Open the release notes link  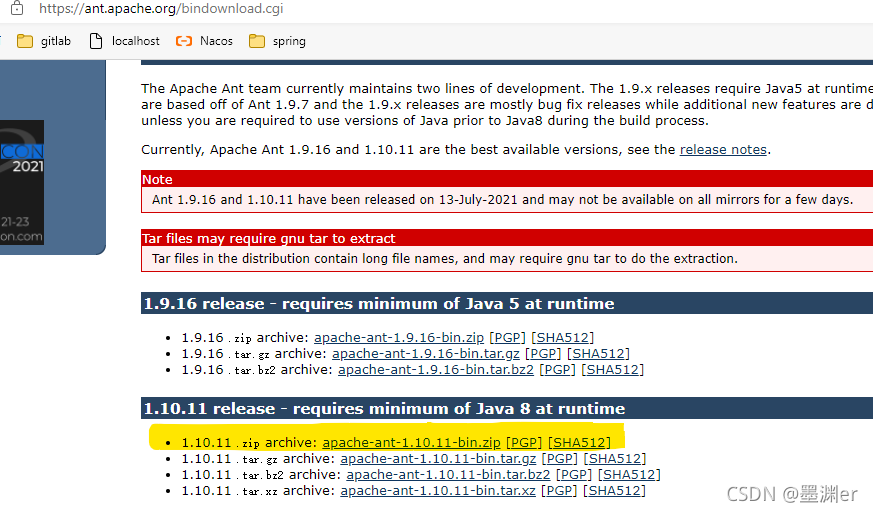click(723, 150)
